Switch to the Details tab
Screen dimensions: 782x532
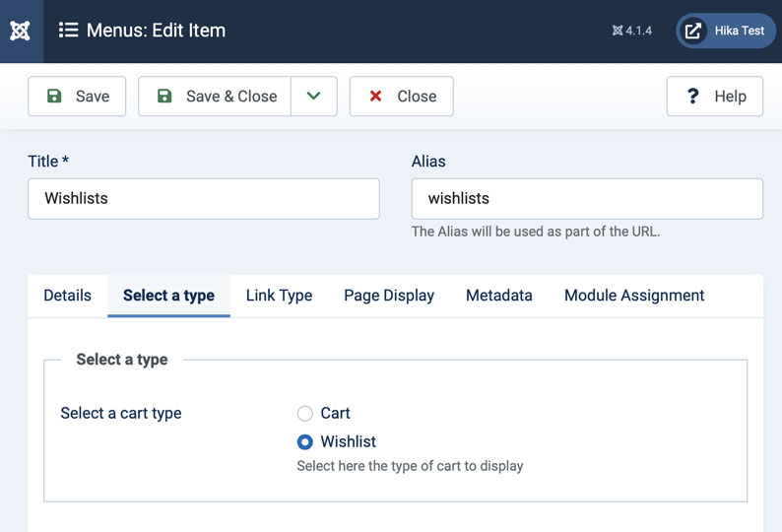[68, 296]
